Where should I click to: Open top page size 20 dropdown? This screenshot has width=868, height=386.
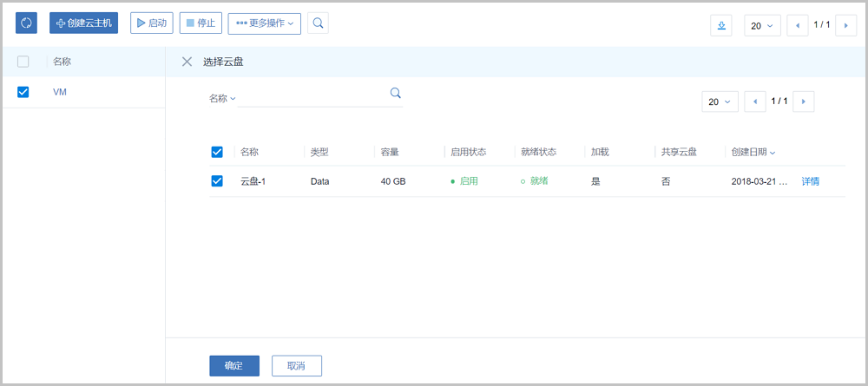tap(761, 26)
